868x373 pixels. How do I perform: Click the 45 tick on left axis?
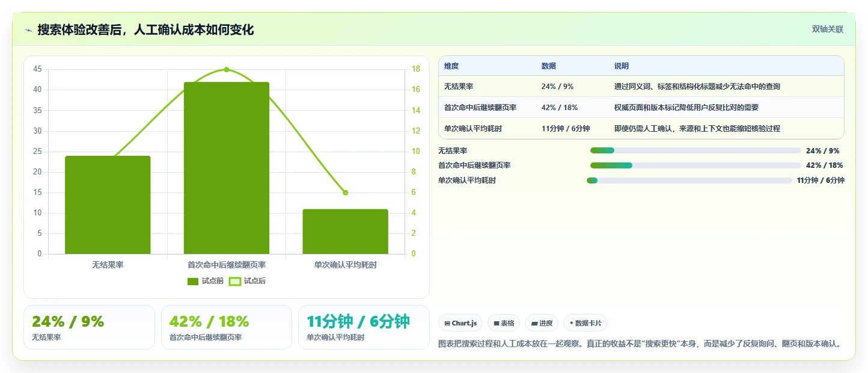click(x=37, y=69)
